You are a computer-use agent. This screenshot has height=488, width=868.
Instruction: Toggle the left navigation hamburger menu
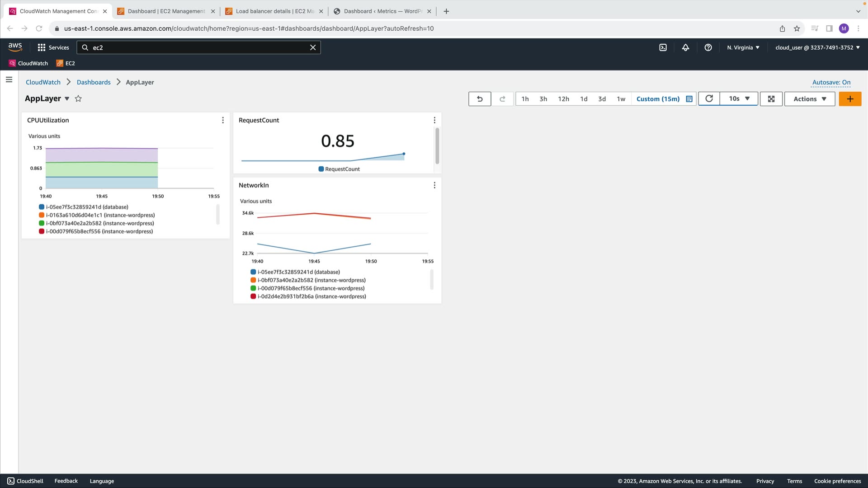tap(9, 80)
